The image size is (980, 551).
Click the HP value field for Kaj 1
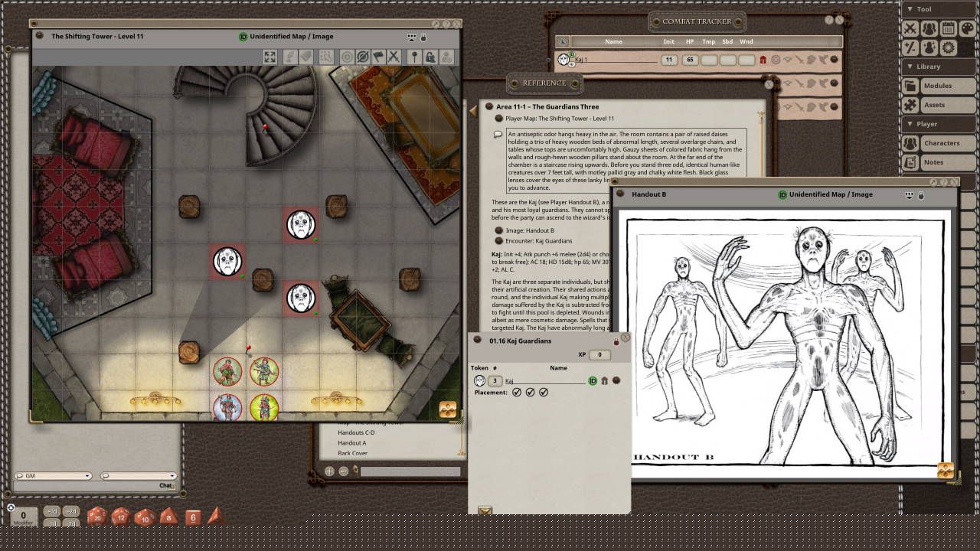[690, 60]
